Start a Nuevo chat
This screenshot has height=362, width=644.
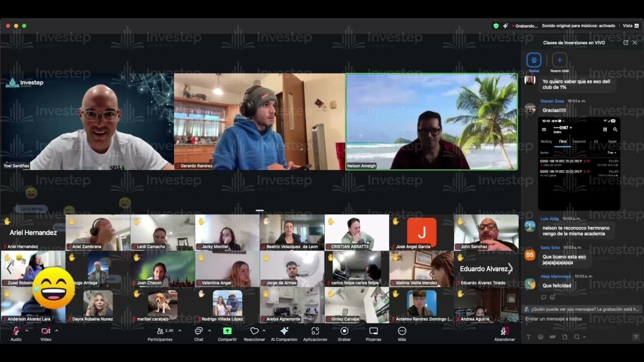click(559, 62)
